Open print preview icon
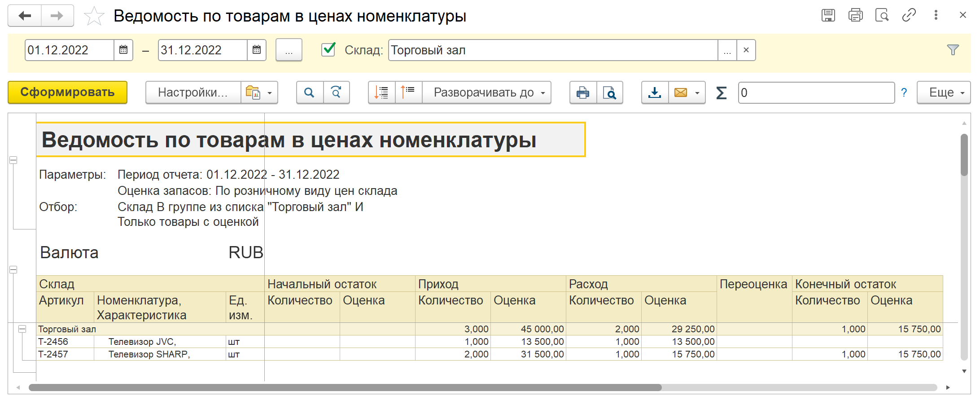 [609, 93]
